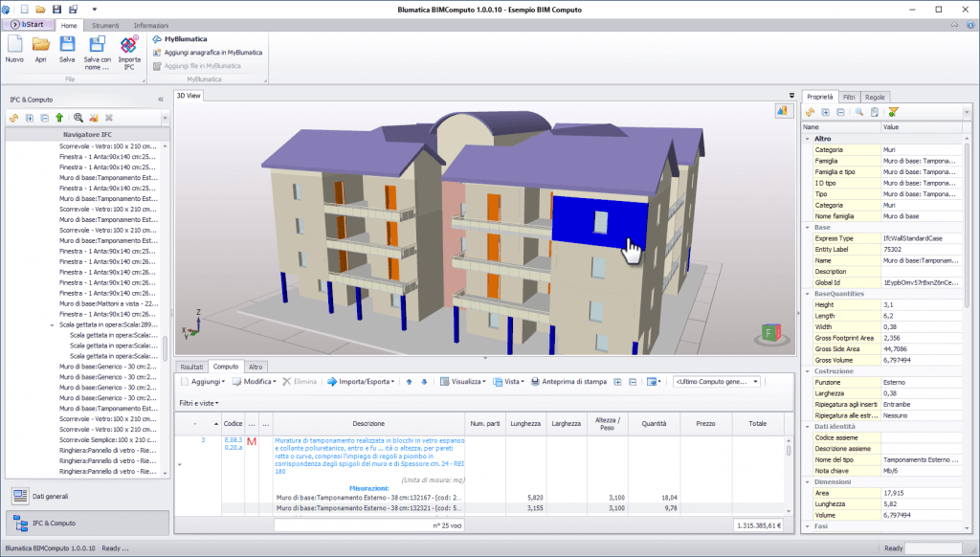Click expand all icon in Proprietà toolbar
The width and height of the screenshot is (980, 557).
click(825, 112)
